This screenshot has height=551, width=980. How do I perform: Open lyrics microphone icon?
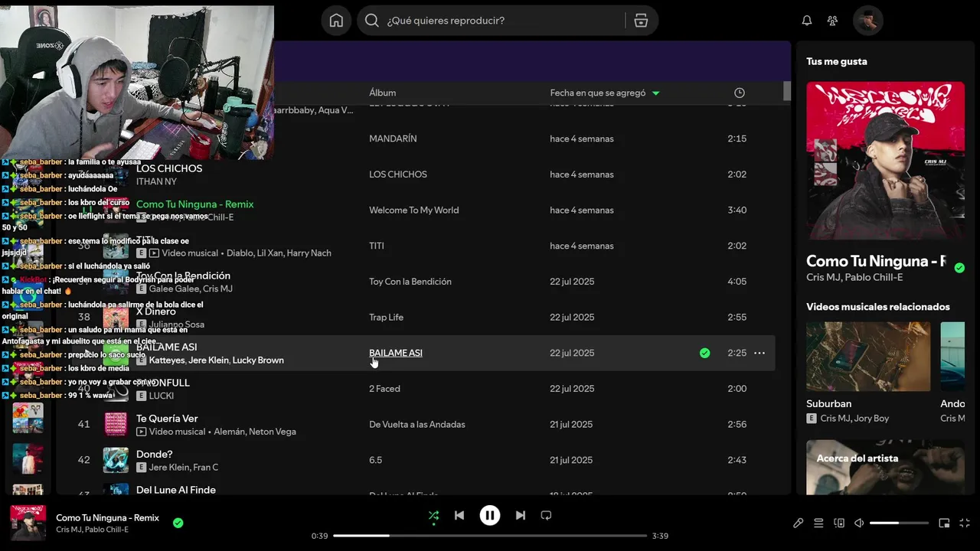pyautogui.click(x=798, y=523)
